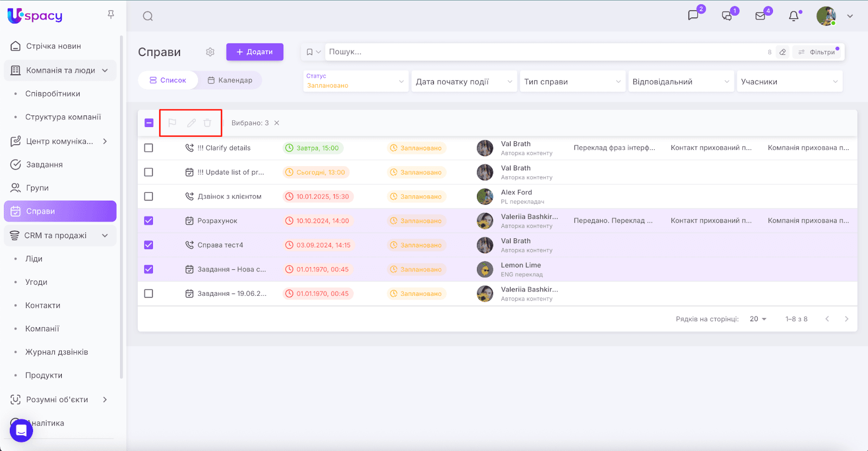
Task: Click the pencil edit icon in bulk toolbar
Action: tap(191, 123)
